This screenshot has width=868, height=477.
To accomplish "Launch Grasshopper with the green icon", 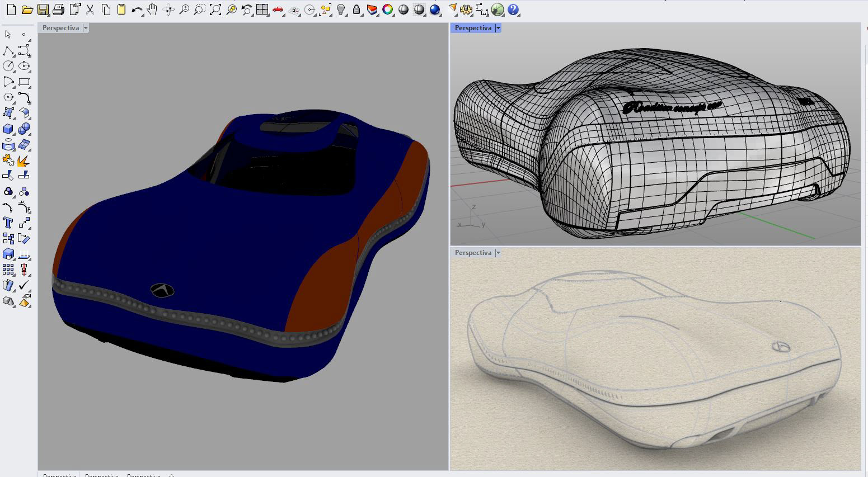I will click(x=498, y=10).
